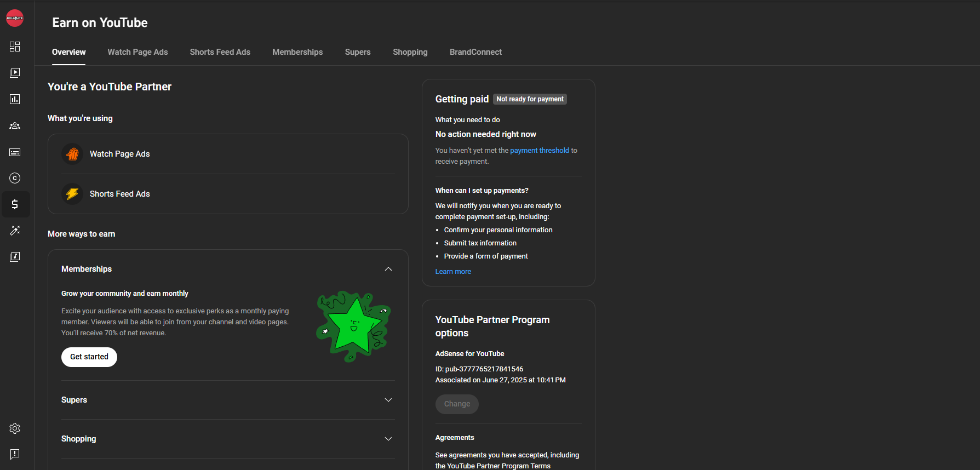Click the YouTube Partner Program options heading
Viewport: 980px width, 470px height.
coord(492,326)
